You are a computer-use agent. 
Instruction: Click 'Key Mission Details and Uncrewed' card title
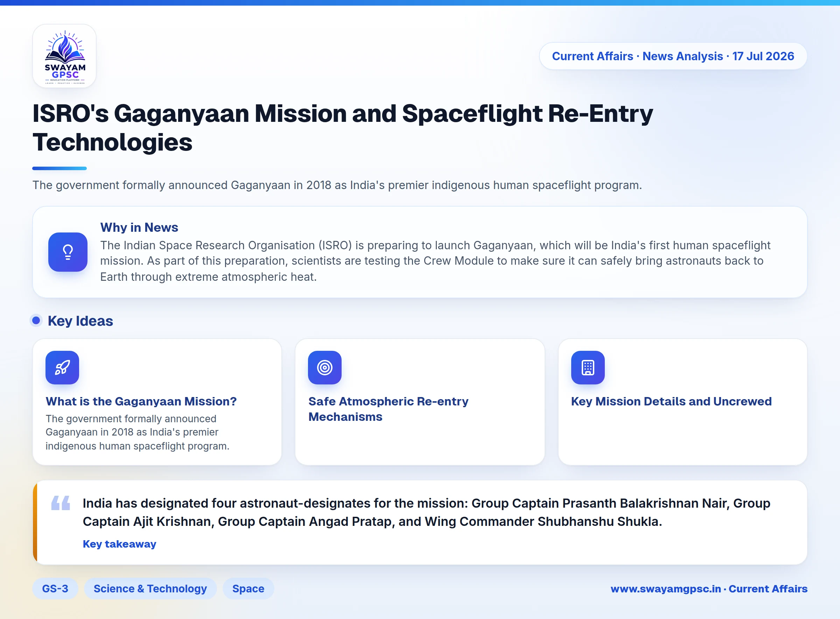671,401
